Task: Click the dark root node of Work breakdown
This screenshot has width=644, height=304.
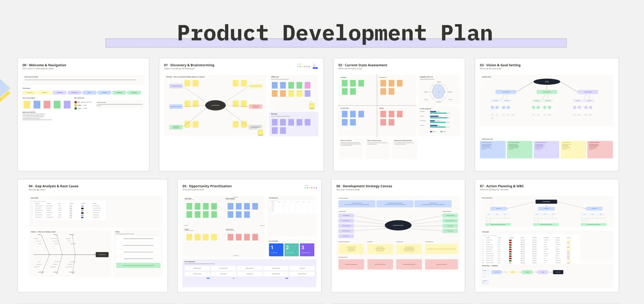Action: (546, 202)
